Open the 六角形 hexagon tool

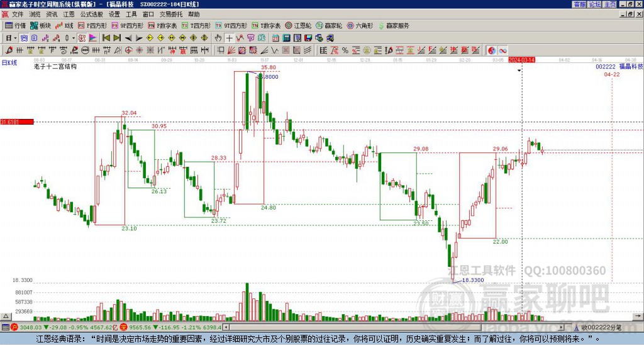[360, 25]
